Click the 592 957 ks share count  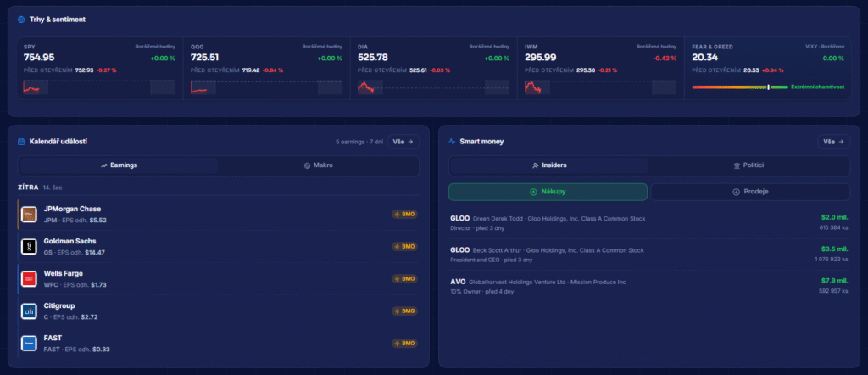pyautogui.click(x=834, y=291)
